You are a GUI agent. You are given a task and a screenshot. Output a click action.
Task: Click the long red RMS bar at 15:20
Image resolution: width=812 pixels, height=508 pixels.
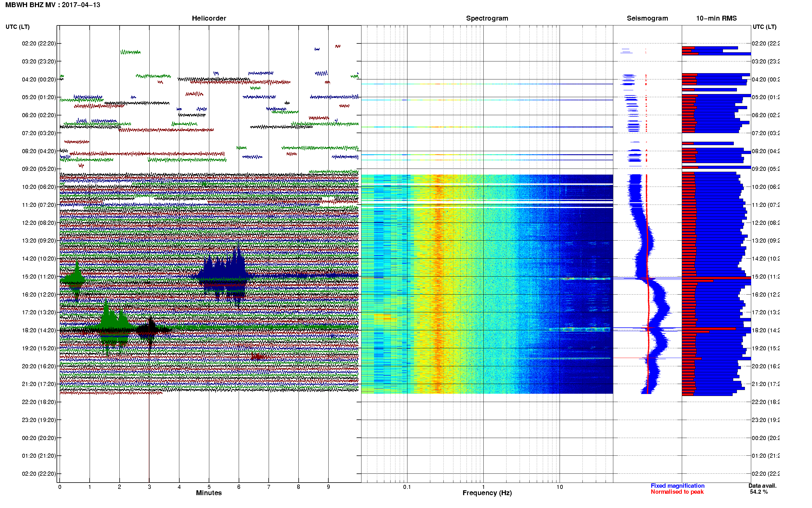coord(716,278)
